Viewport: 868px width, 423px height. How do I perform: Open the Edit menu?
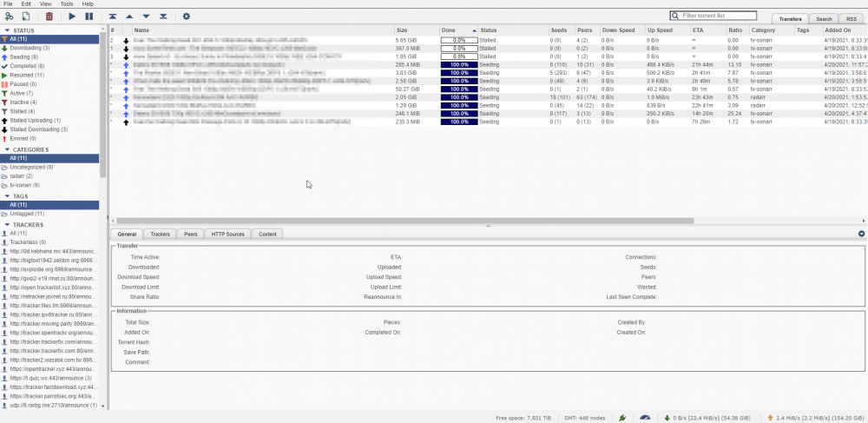[26, 3]
